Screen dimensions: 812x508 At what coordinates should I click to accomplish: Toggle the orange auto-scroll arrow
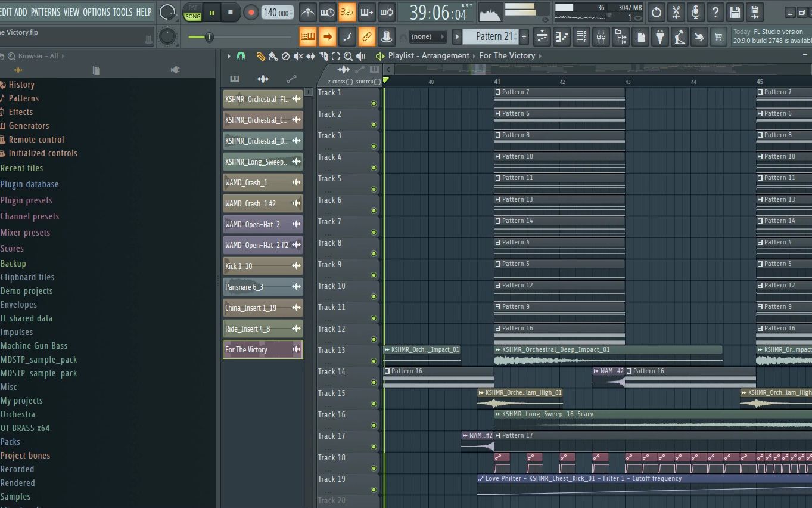point(328,37)
